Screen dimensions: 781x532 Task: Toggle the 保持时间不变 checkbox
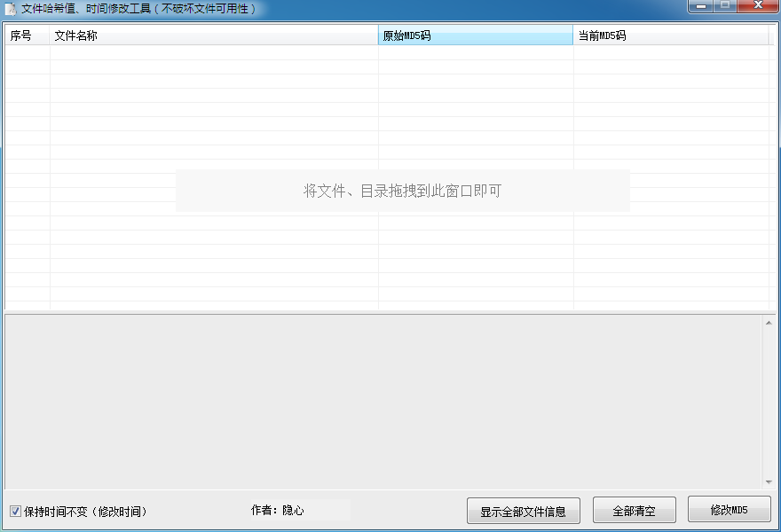(x=15, y=511)
